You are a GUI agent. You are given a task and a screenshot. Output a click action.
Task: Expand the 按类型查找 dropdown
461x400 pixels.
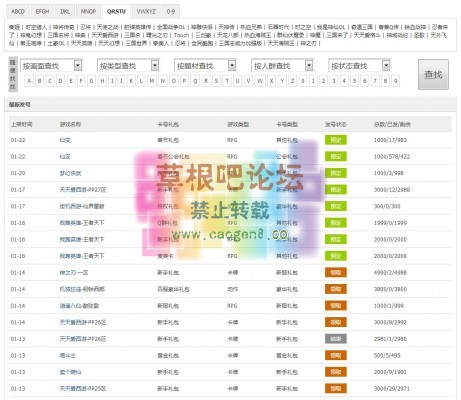click(x=128, y=66)
